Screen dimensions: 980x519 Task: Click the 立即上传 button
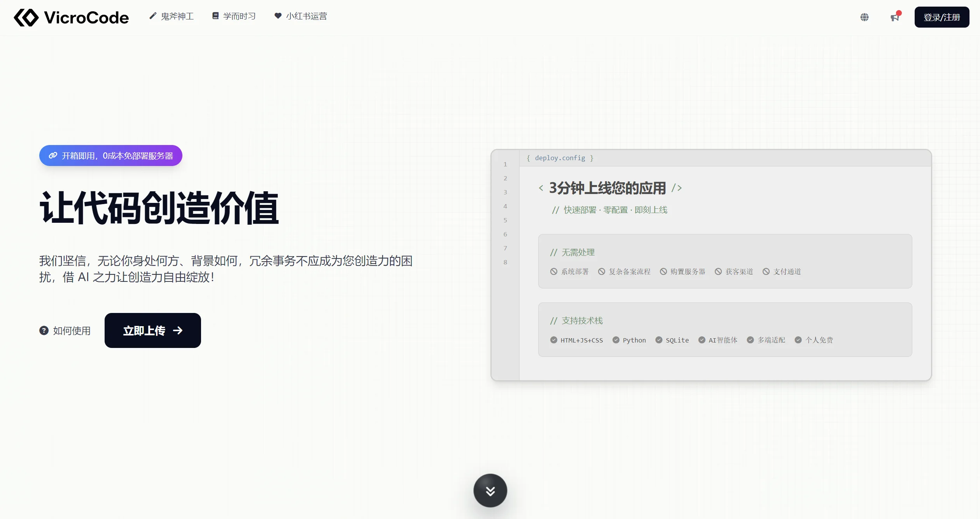point(153,330)
